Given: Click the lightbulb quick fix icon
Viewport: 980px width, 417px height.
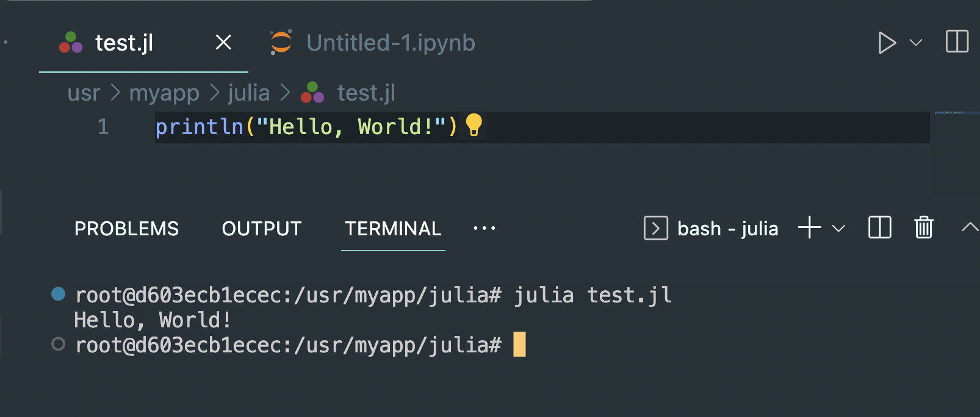Looking at the screenshot, I should tap(474, 127).
